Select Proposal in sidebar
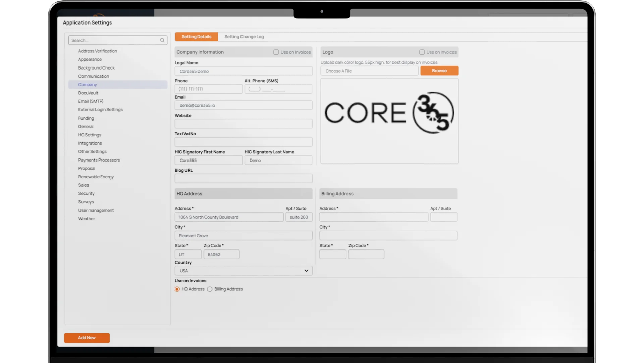This screenshot has height=363, width=644. point(87,169)
